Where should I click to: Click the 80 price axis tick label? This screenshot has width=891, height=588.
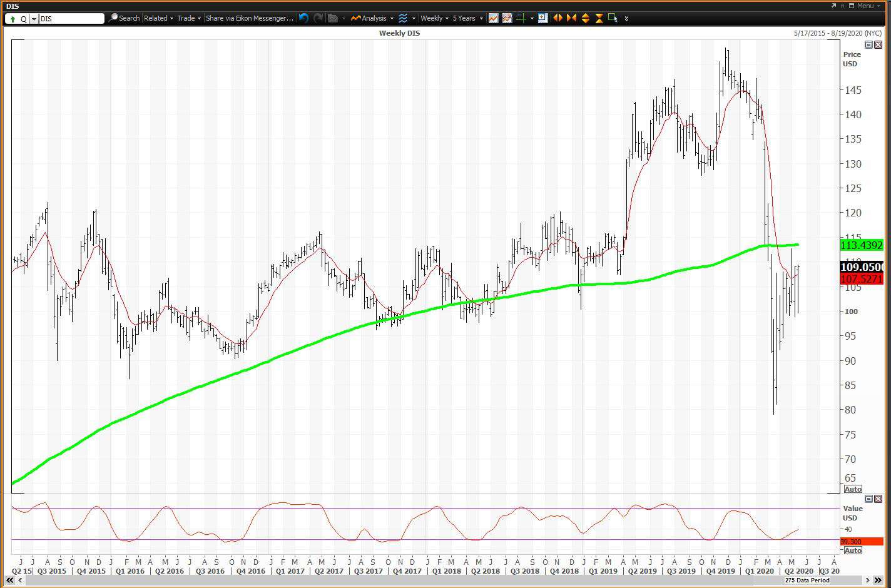click(850, 410)
